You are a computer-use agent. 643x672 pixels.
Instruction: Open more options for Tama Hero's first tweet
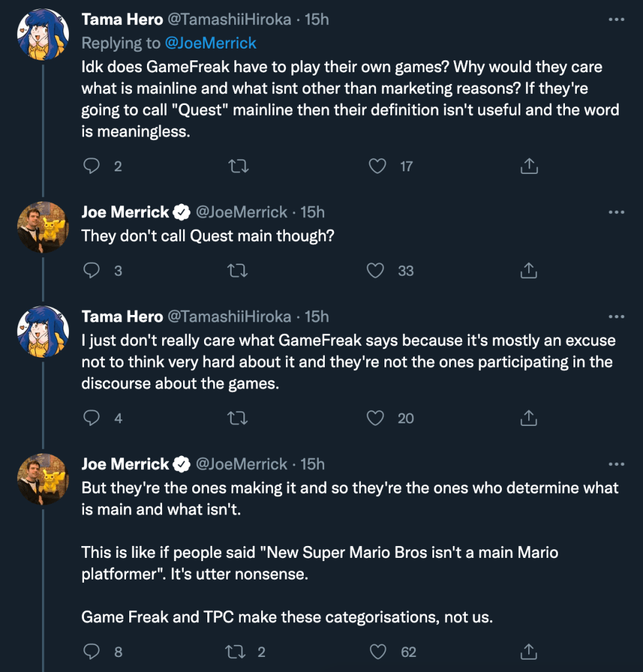pyautogui.click(x=616, y=20)
